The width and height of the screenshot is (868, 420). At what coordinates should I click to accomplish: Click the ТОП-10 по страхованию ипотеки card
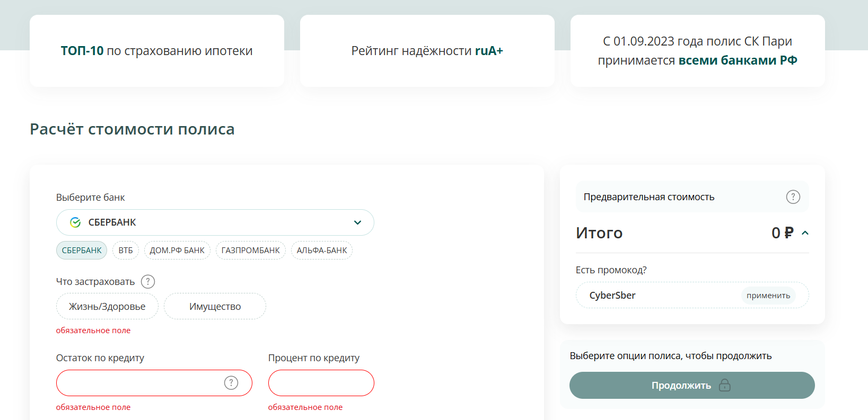coord(157,51)
